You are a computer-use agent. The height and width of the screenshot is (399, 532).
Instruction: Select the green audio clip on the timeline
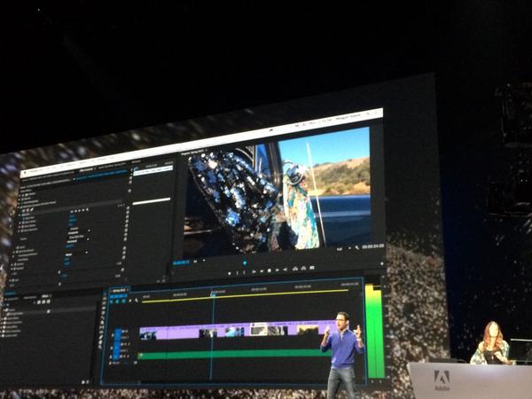(234, 355)
